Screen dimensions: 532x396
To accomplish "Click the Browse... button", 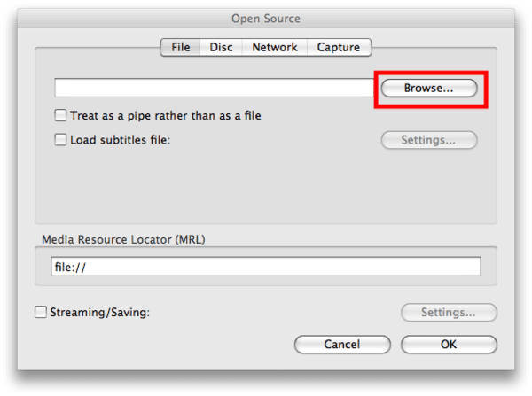I will [429, 89].
